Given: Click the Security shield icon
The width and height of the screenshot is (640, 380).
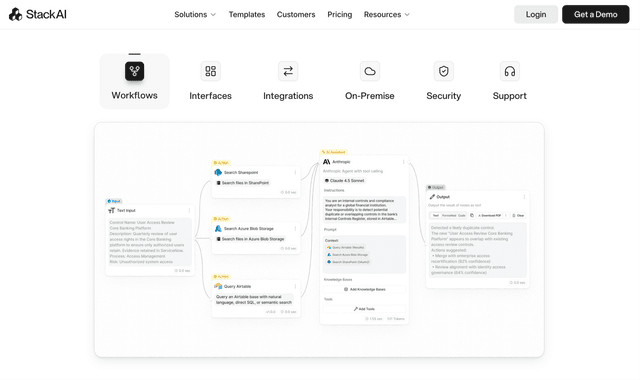Looking at the screenshot, I should [444, 71].
